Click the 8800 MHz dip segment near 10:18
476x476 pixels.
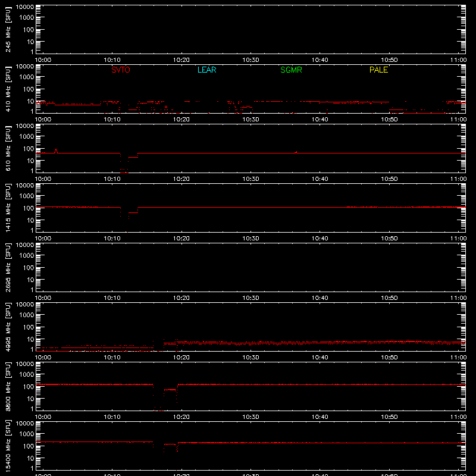tap(170, 390)
